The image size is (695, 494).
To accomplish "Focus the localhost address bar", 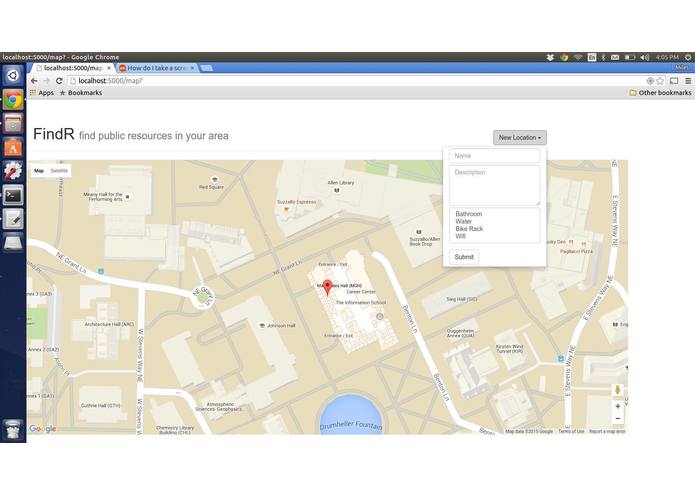I will (x=357, y=81).
